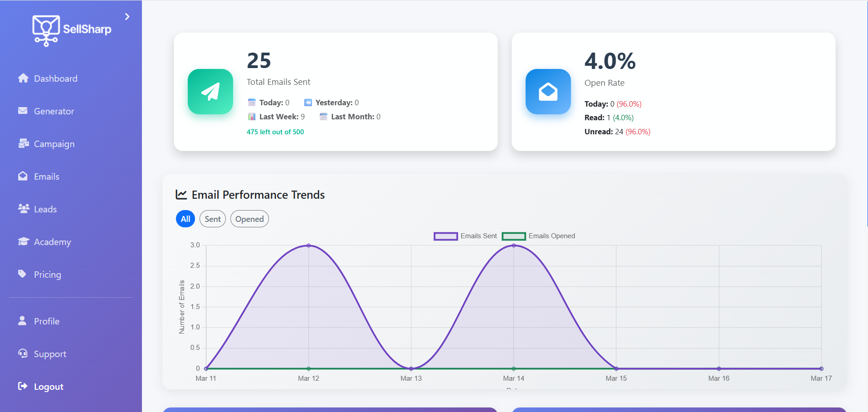Image resolution: width=868 pixels, height=412 pixels.
Task: Filter the chart by Sent
Action: pyautogui.click(x=213, y=219)
